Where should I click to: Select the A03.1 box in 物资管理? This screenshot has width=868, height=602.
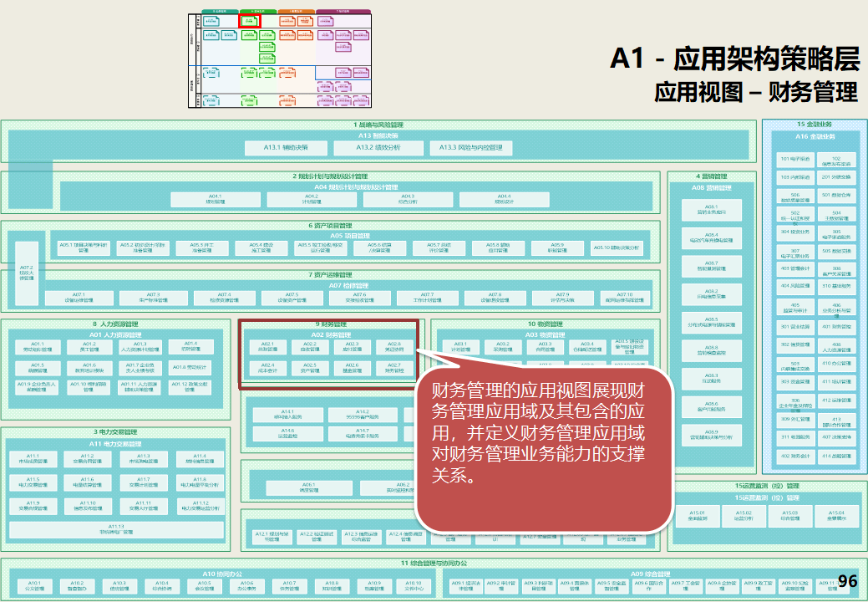[x=461, y=347]
